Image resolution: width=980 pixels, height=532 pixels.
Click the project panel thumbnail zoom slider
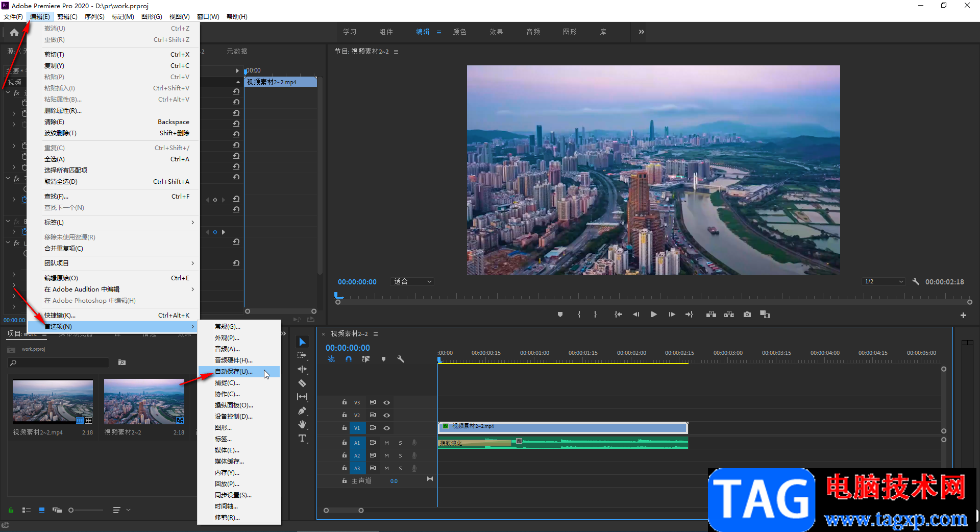click(x=71, y=510)
